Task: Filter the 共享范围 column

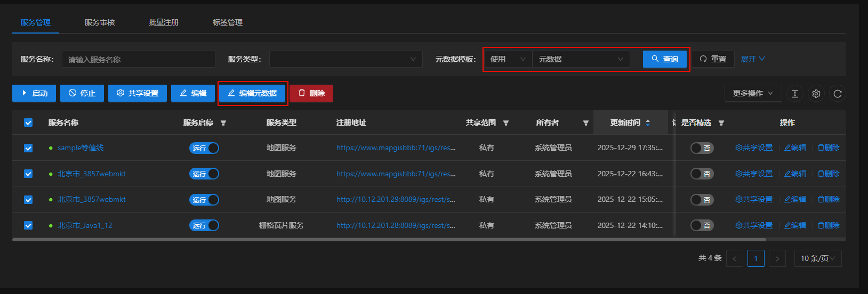Action: (x=506, y=123)
